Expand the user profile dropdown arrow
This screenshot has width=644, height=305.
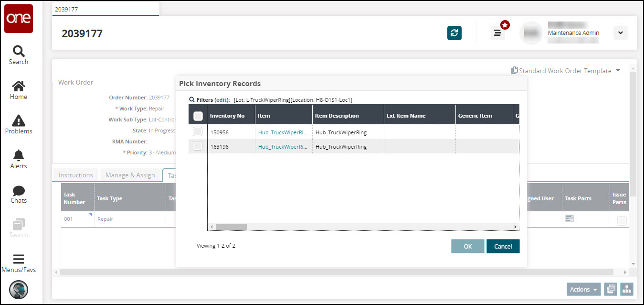click(620, 33)
